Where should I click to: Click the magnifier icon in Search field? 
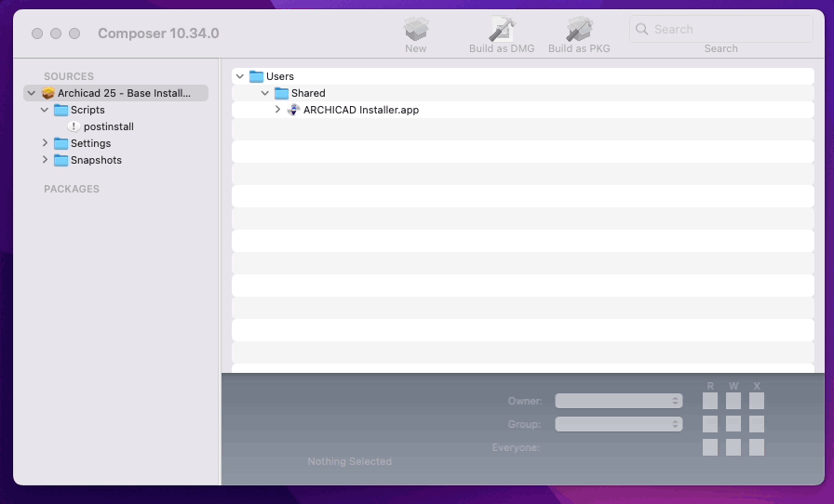click(642, 29)
